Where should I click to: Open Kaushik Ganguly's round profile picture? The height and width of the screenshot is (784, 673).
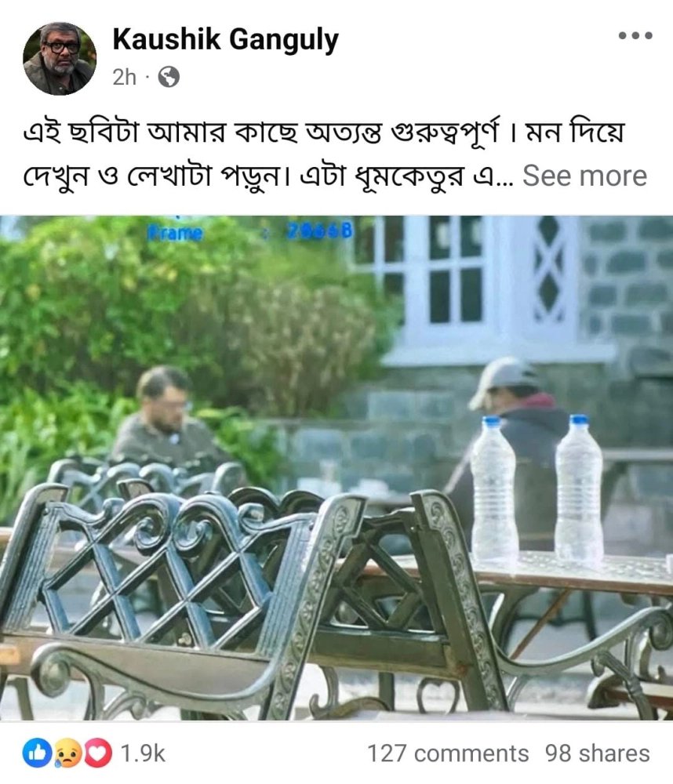coord(60,59)
